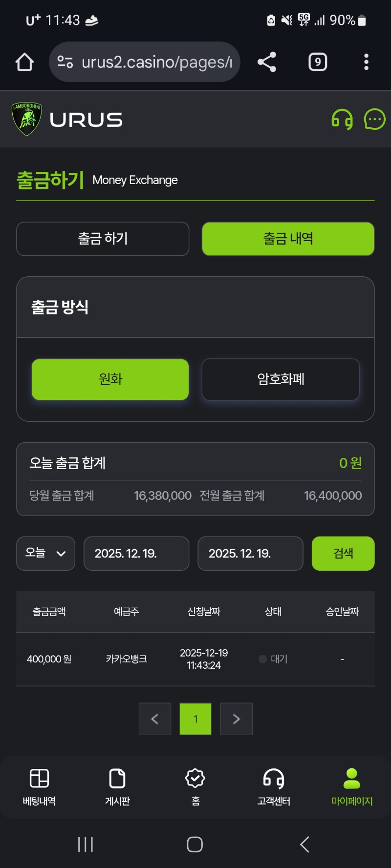Open the end date picker field
This screenshot has height=868, width=391.
(250, 553)
